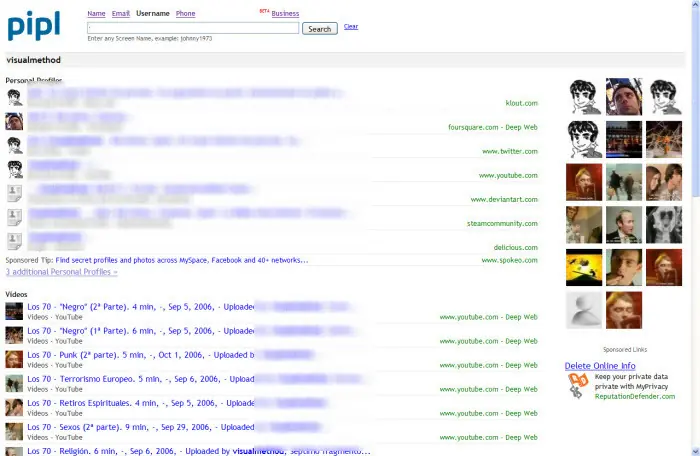Open the ReputationDefender.com link

(635, 397)
